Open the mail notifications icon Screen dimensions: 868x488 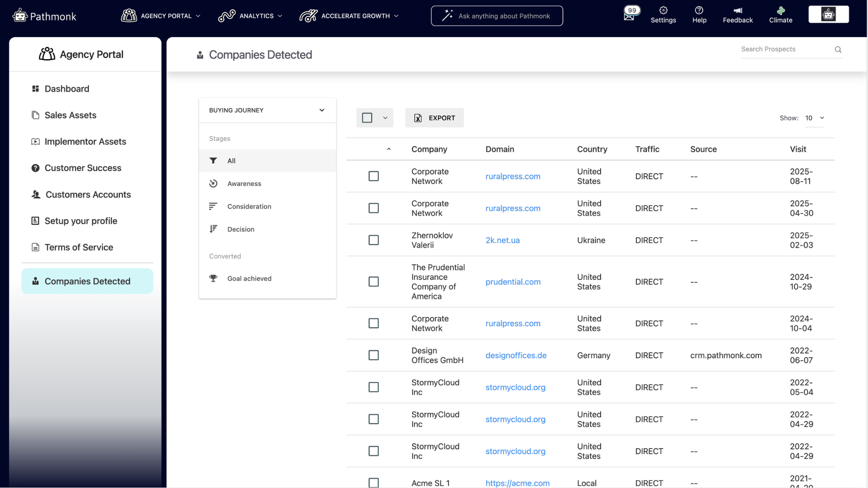point(629,16)
